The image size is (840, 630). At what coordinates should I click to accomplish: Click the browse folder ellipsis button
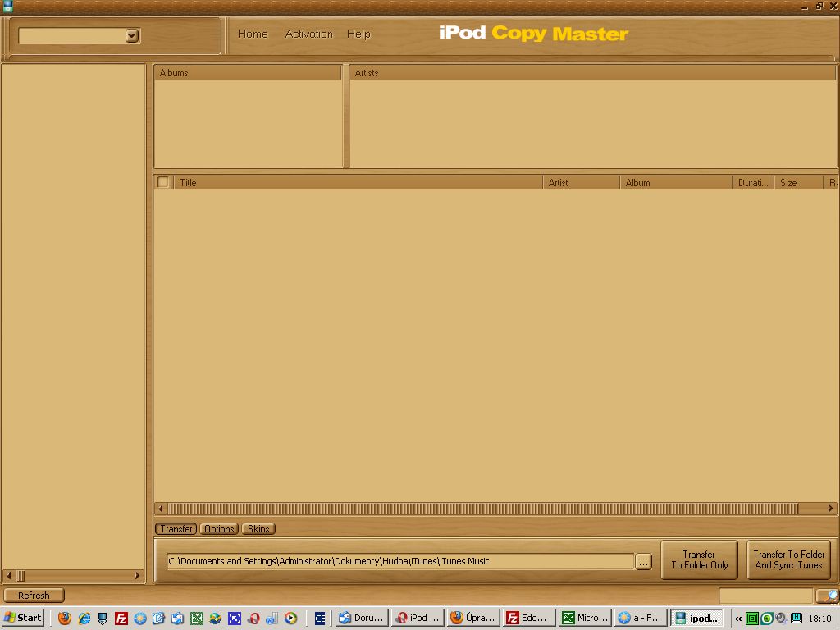(x=643, y=561)
